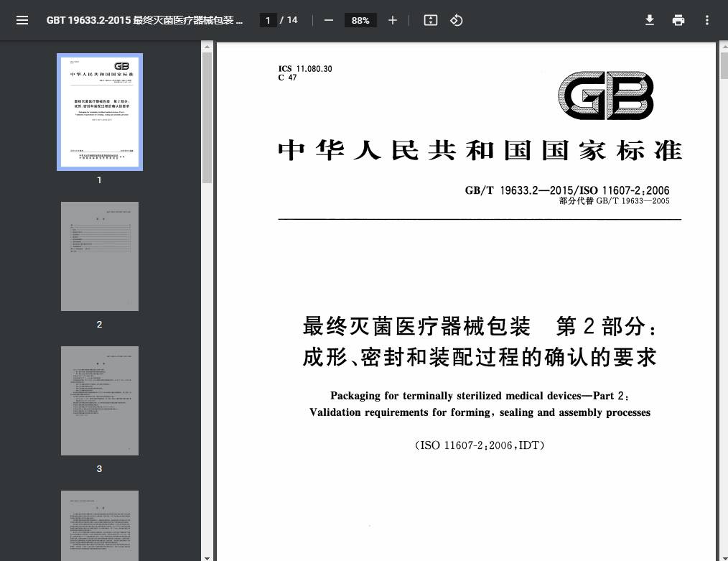Select the rotate counterclockwise icon
Image resolution: width=728 pixels, height=561 pixels.
(456, 20)
